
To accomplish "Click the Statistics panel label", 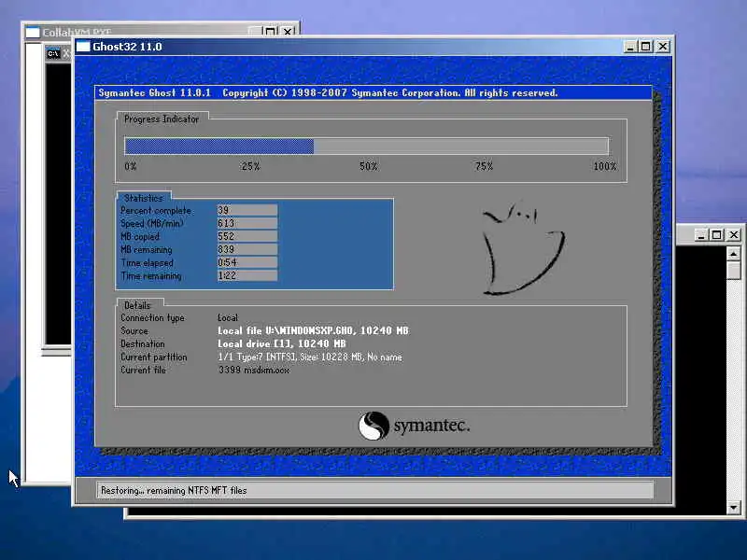I will click(144, 198).
